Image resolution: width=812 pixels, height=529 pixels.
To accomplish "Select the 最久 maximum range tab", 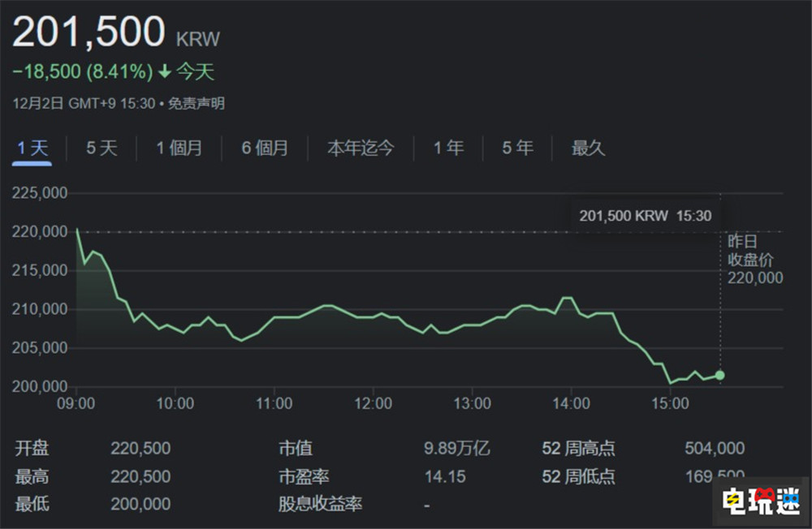I will pyautogui.click(x=589, y=148).
